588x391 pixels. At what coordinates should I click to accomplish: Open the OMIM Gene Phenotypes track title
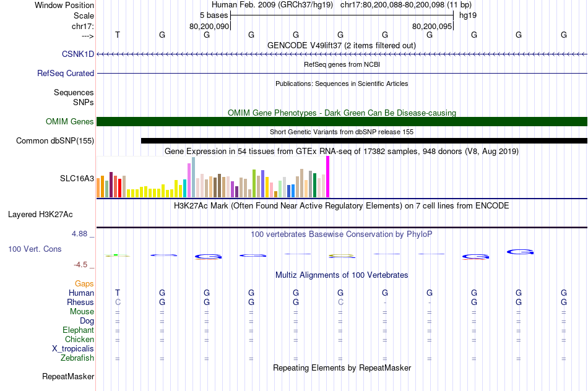click(x=342, y=113)
